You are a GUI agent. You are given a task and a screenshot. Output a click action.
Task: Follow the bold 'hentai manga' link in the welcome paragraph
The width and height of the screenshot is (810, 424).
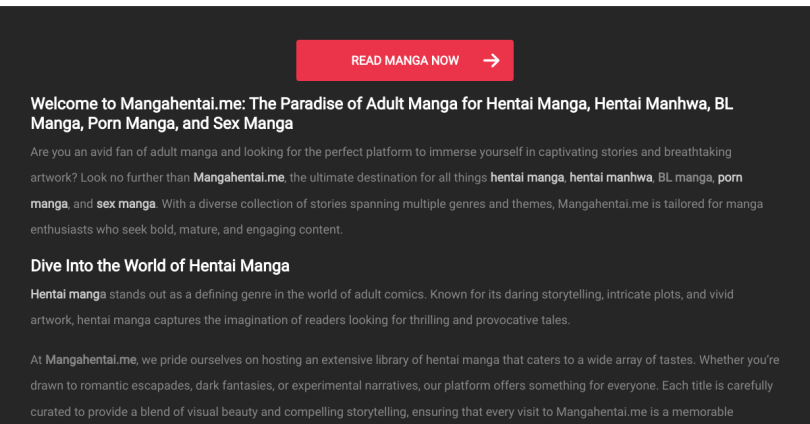point(528,178)
